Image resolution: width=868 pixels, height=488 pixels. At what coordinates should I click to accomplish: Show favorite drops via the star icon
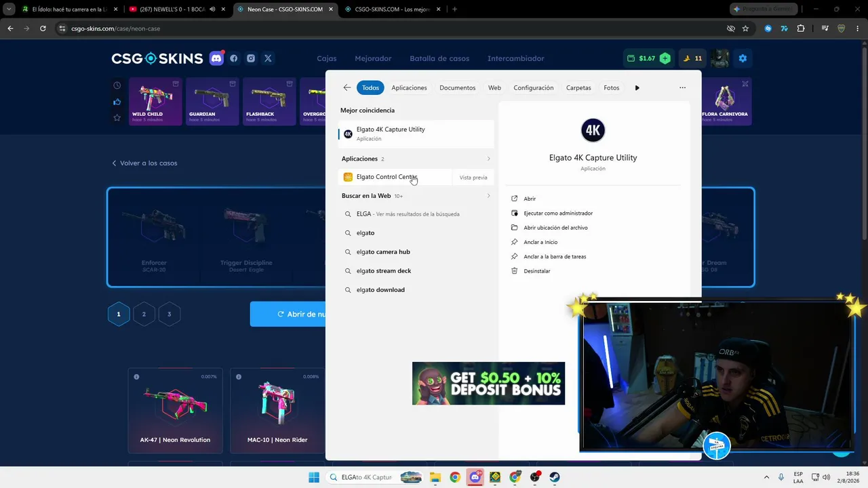117,118
